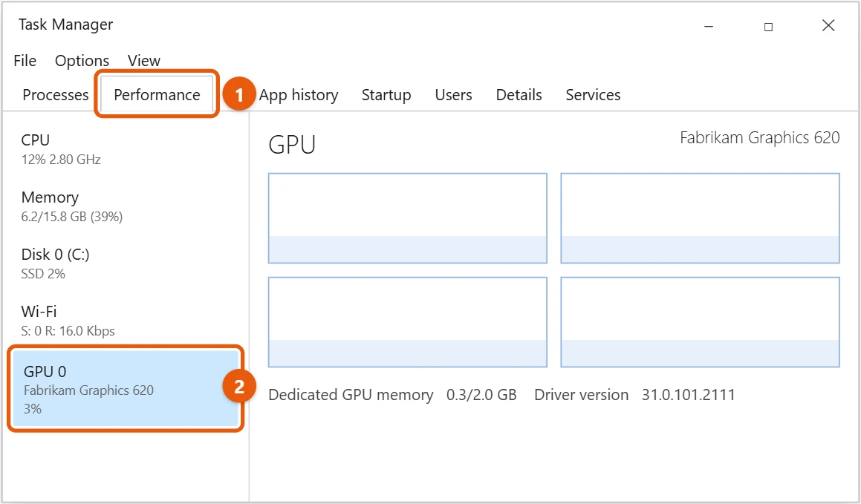Open the Details tab
The height and width of the screenshot is (504, 861).
tap(519, 95)
